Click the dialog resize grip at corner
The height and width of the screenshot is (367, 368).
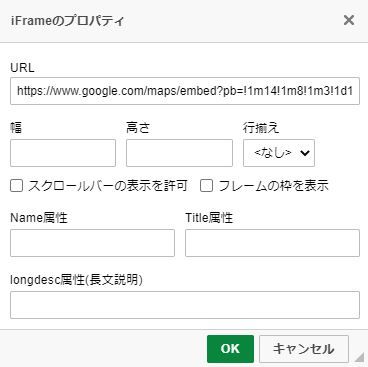(359, 357)
